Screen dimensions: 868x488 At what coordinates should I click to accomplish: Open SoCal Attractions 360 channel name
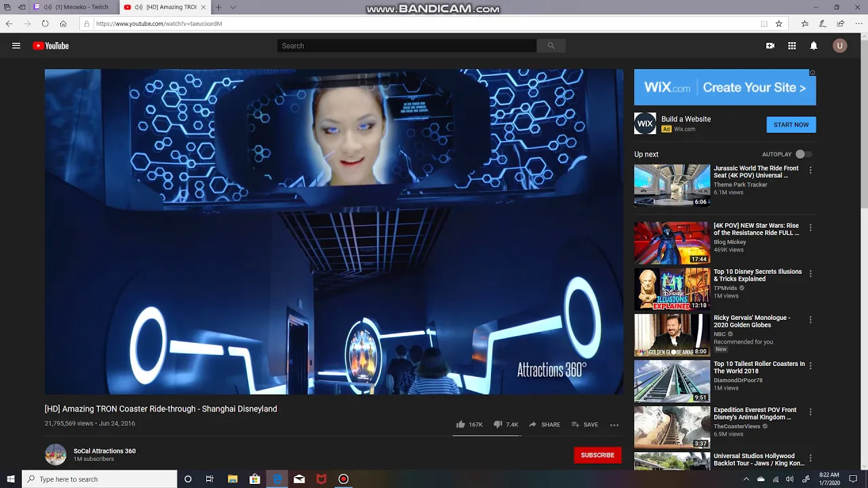[x=104, y=451]
